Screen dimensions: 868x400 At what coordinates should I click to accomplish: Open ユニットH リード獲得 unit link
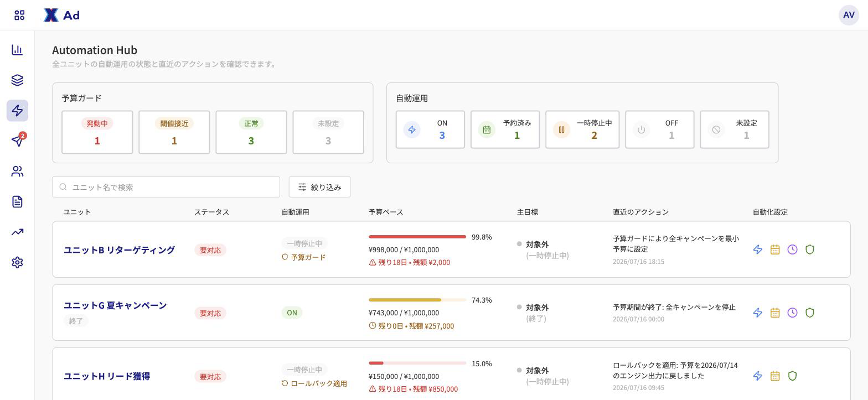click(x=107, y=376)
